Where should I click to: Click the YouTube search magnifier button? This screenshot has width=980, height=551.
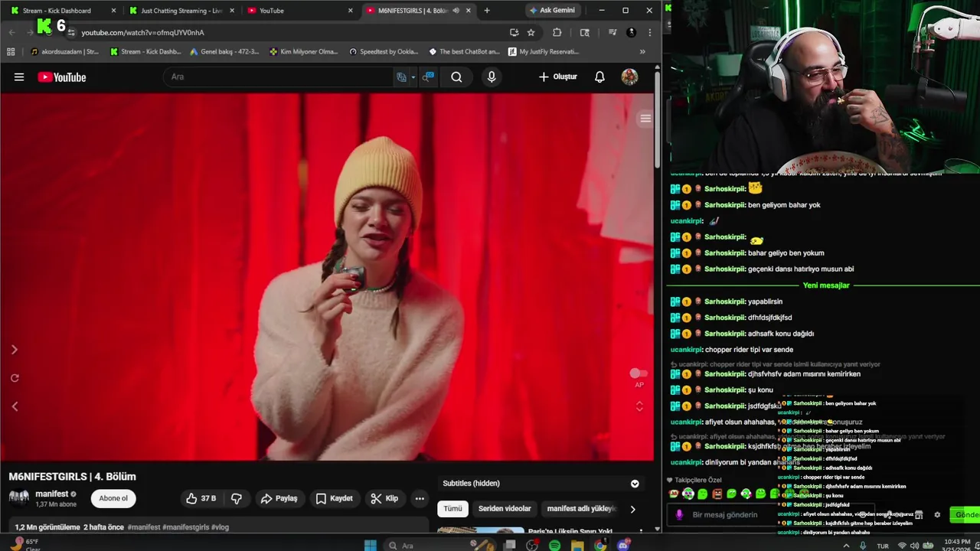pyautogui.click(x=456, y=77)
